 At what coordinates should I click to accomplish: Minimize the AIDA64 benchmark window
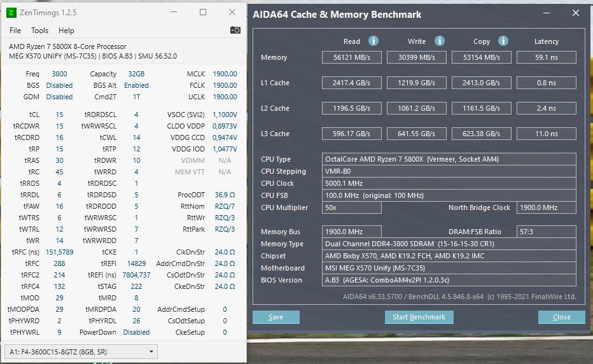547,13
